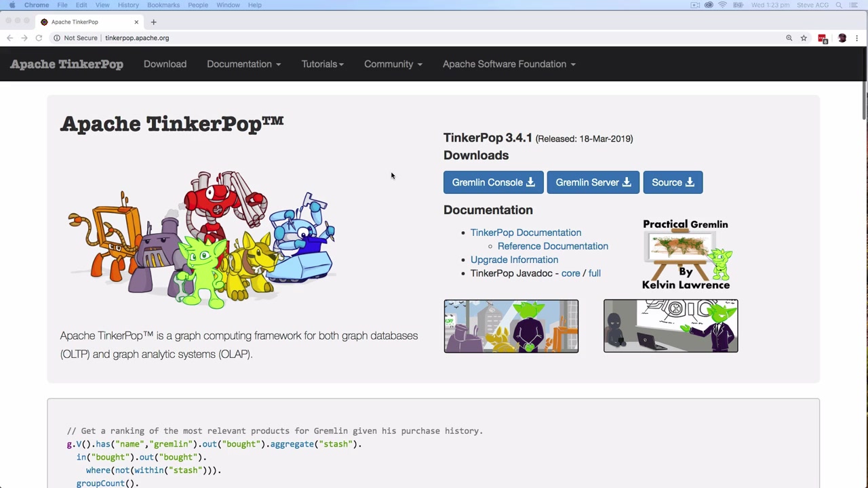This screenshot has height=488, width=868.
Task: Bookmark this page with the star icon
Action: click(x=804, y=38)
